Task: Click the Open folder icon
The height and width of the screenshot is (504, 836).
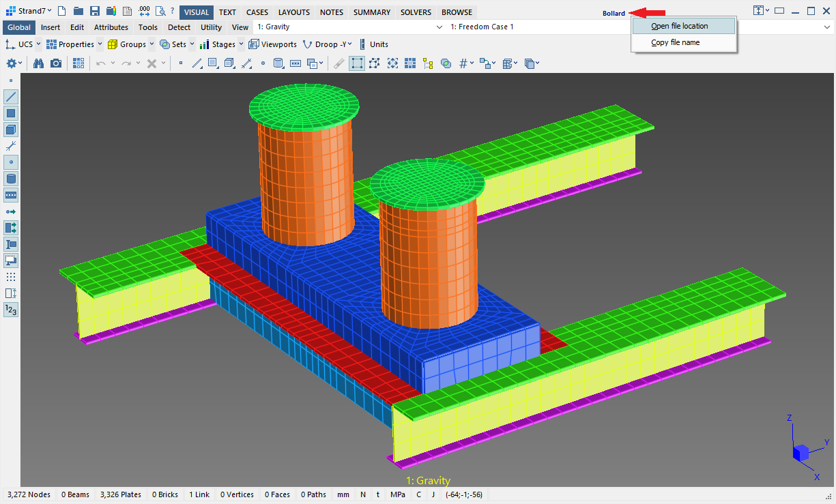Action: click(78, 11)
